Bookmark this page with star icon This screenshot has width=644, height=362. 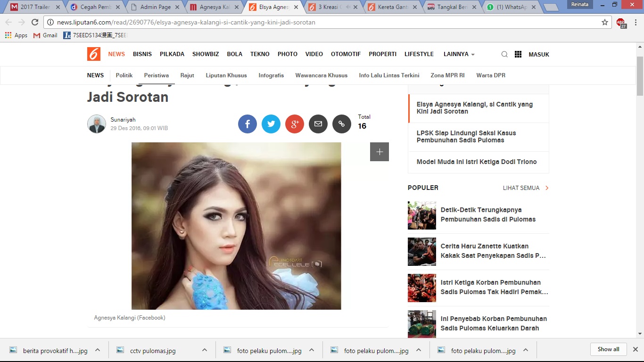coord(605,22)
